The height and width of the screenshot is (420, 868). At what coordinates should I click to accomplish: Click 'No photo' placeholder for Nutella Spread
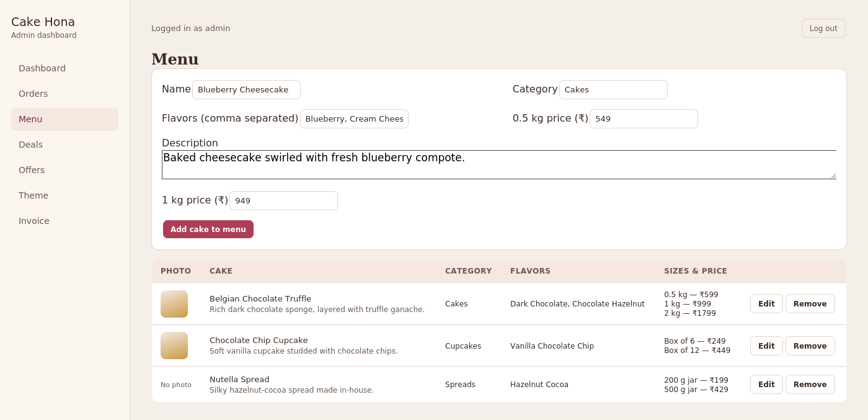[x=176, y=385]
